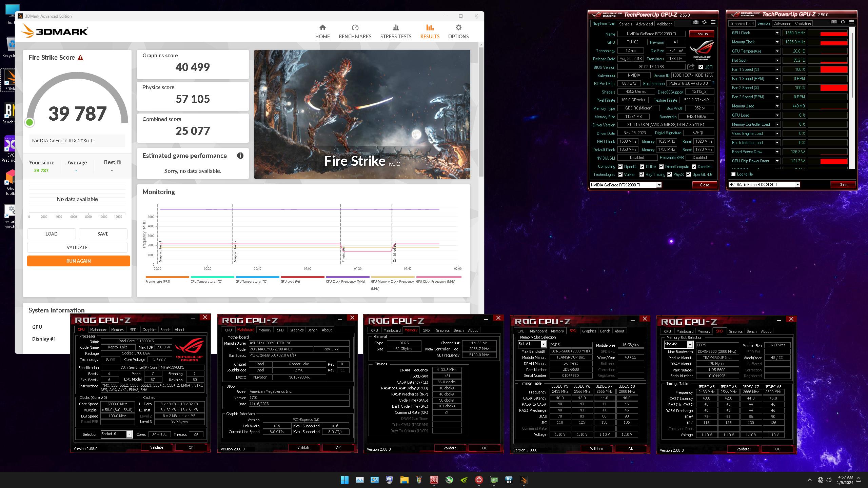Click the 3DMark taskbar icon
The height and width of the screenshot is (488, 868).
click(524, 480)
